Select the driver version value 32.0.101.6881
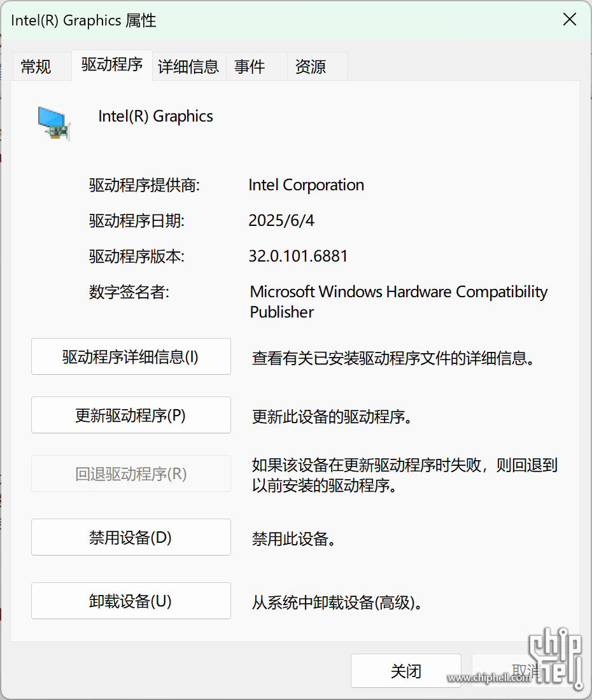 point(299,256)
